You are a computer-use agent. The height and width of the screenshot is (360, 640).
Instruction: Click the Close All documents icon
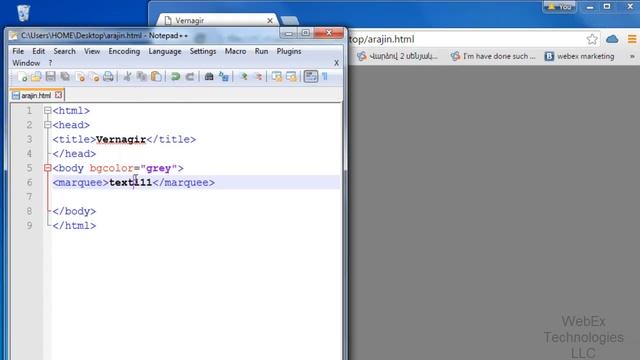[94, 76]
